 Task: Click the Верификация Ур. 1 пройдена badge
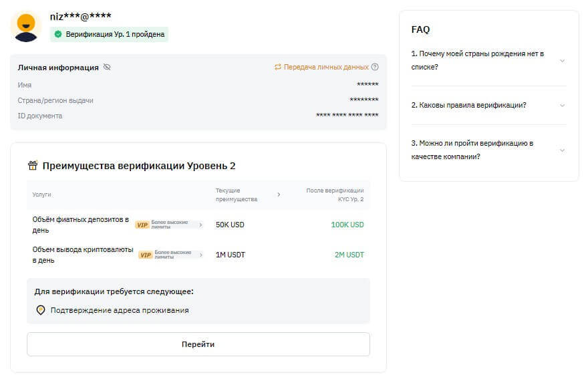click(x=110, y=34)
